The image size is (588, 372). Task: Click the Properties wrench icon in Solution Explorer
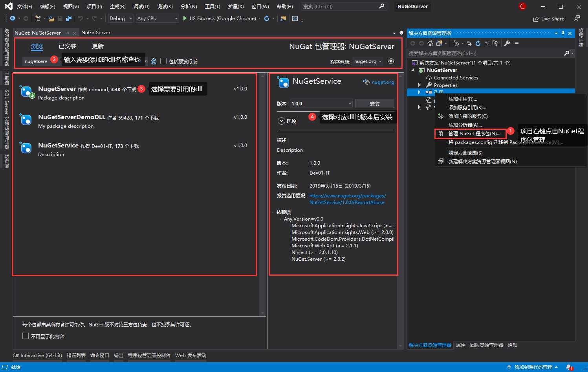tap(507, 43)
